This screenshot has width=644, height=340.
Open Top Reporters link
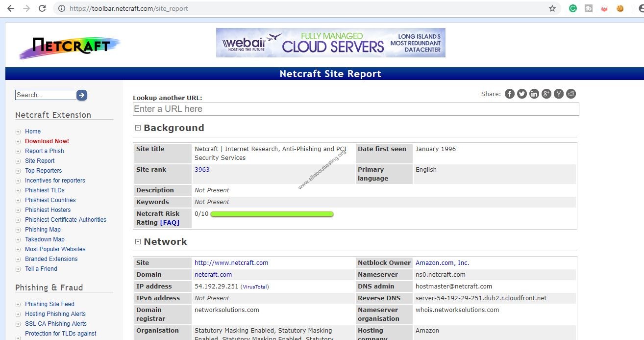[44, 171]
